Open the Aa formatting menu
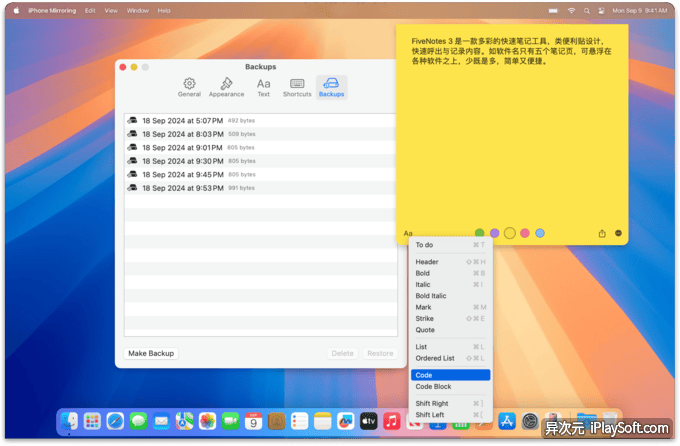This screenshot has height=446, width=680. [x=408, y=233]
